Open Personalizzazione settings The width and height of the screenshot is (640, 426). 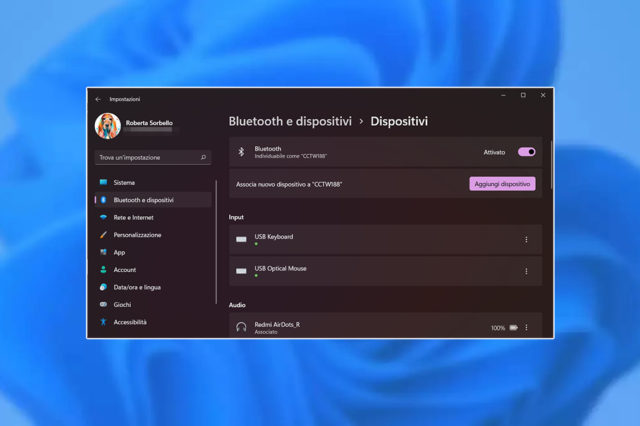tap(153, 235)
